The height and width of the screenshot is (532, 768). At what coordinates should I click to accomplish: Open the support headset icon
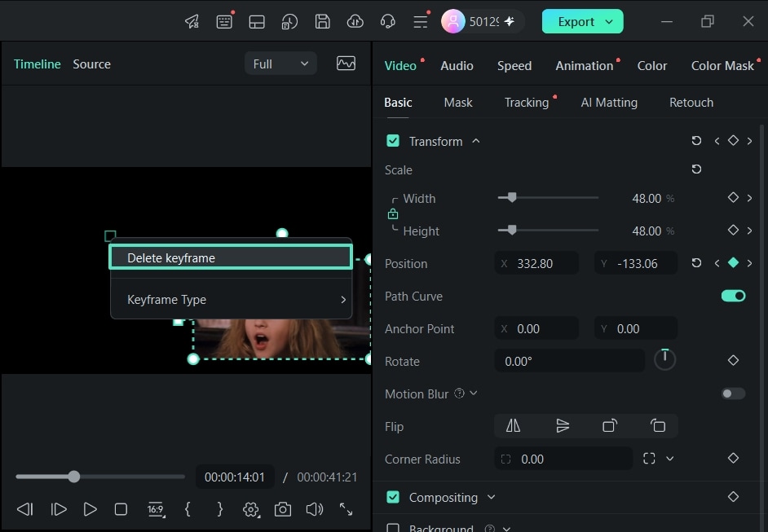(387, 21)
